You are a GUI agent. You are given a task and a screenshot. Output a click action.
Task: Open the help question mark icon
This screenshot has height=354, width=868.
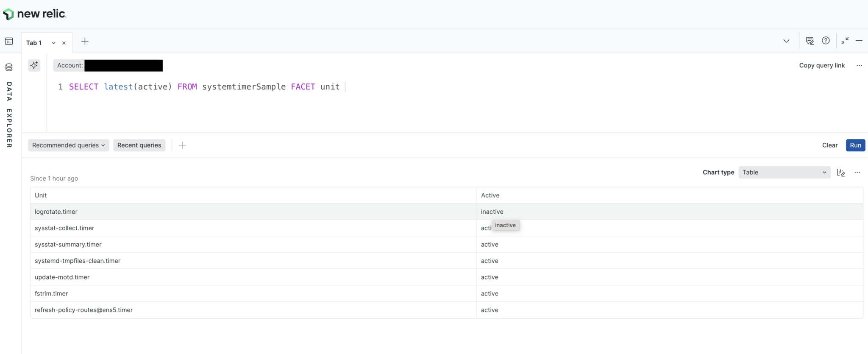pyautogui.click(x=826, y=41)
